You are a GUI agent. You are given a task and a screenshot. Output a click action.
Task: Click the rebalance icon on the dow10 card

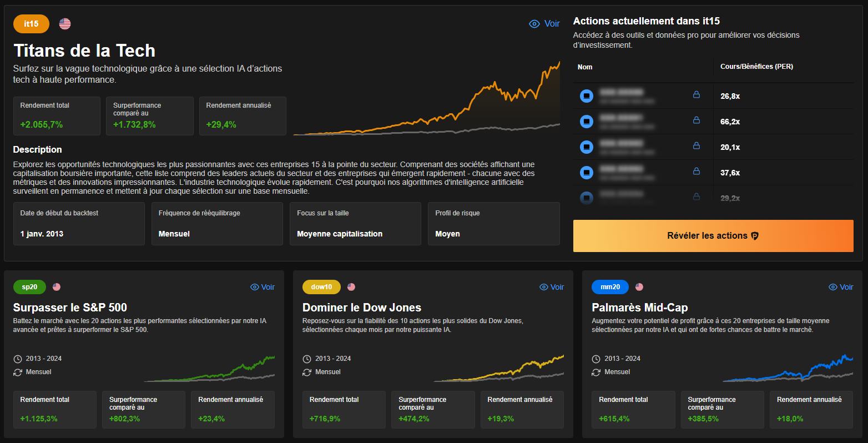tap(307, 372)
